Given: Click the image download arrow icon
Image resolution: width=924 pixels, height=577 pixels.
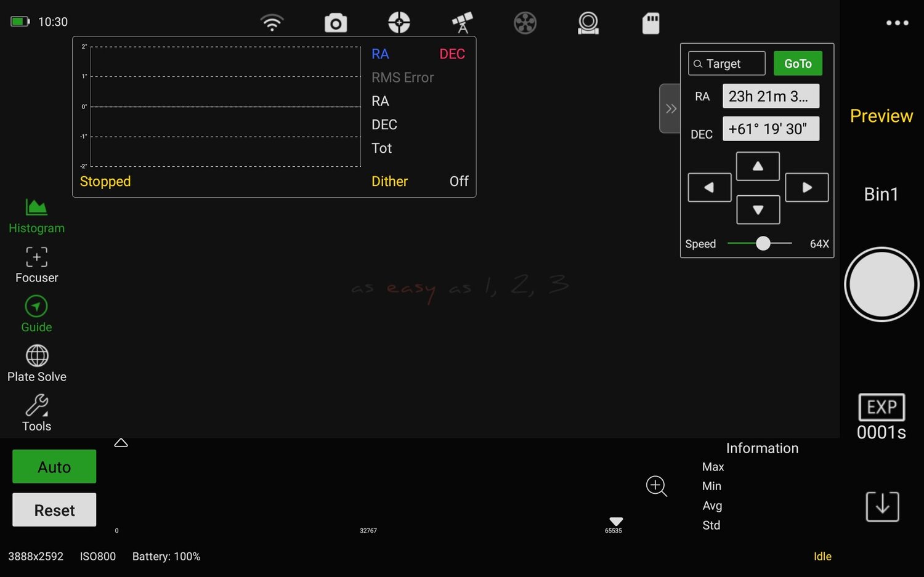Looking at the screenshot, I should 882,506.
